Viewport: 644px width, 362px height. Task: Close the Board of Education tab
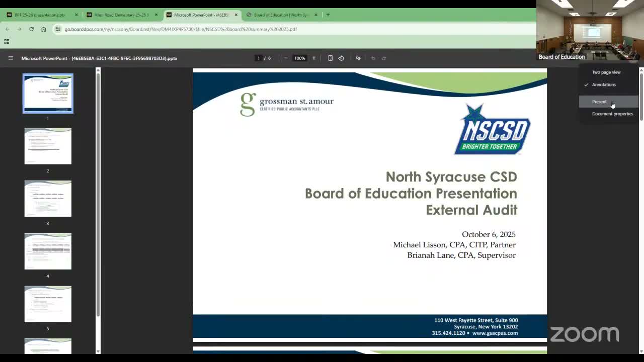pos(316,15)
